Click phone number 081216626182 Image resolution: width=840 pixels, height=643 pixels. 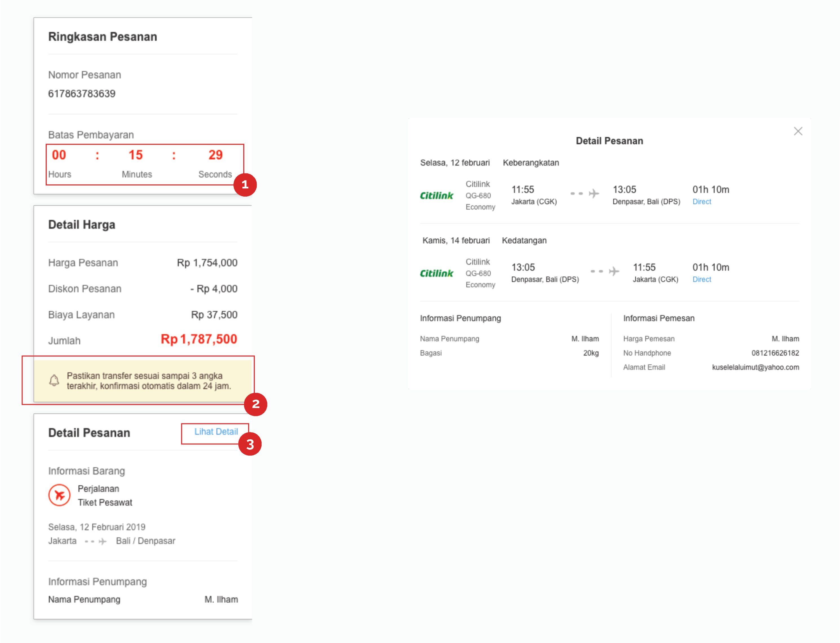click(x=775, y=353)
